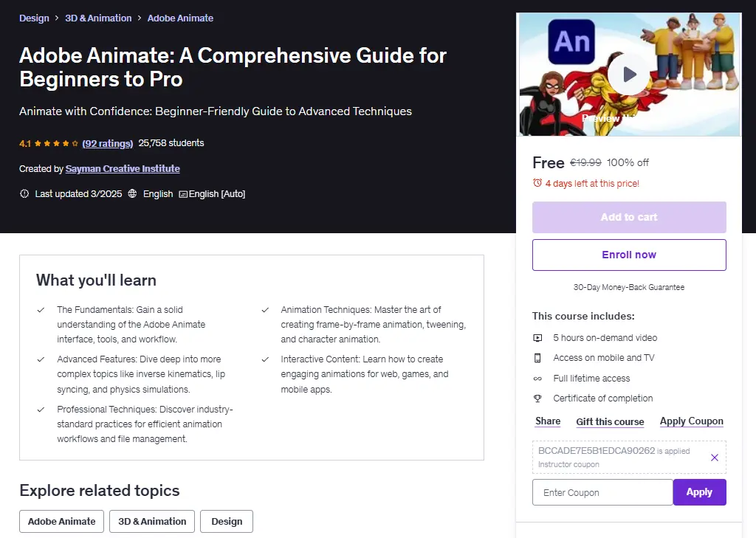Click 'Certificate of completion' text

click(x=602, y=399)
